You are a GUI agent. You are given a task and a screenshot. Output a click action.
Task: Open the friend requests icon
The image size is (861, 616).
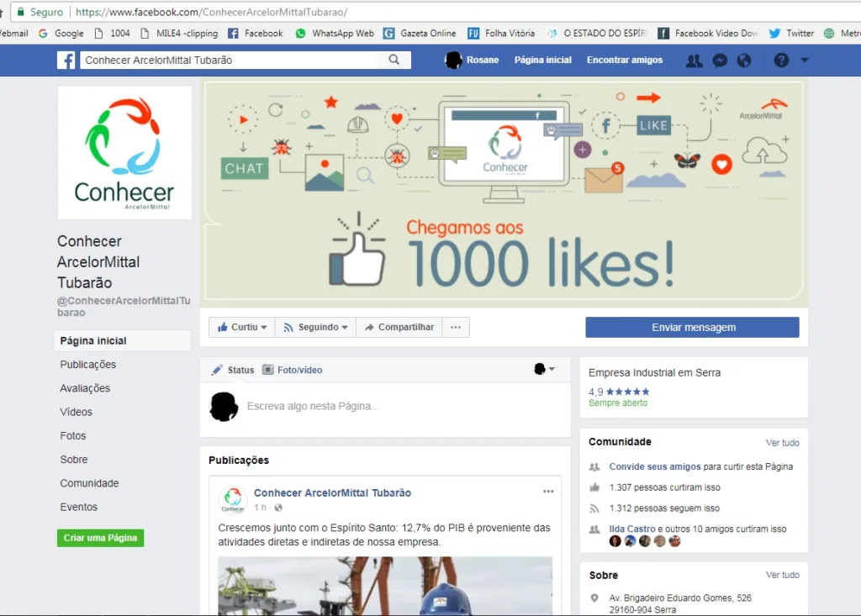pyautogui.click(x=694, y=61)
